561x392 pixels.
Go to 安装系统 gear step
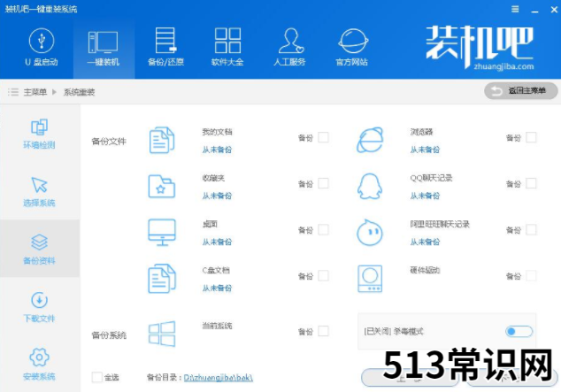[39, 365]
